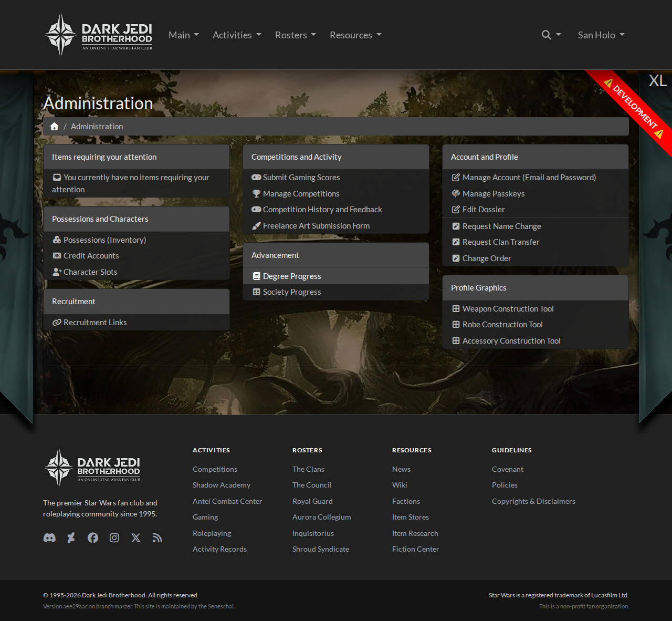
Task: Open the Discord icon in the footer
Action: click(x=49, y=537)
